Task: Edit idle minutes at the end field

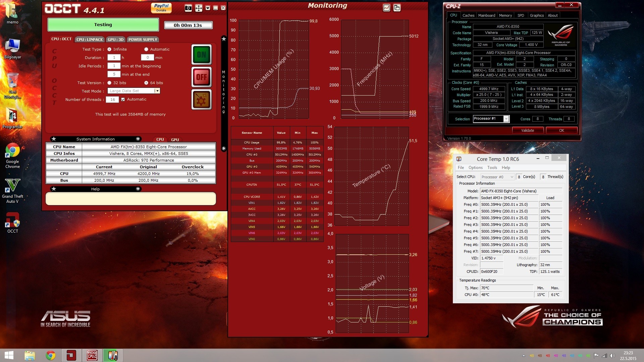Action: click(x=114, y=74)
